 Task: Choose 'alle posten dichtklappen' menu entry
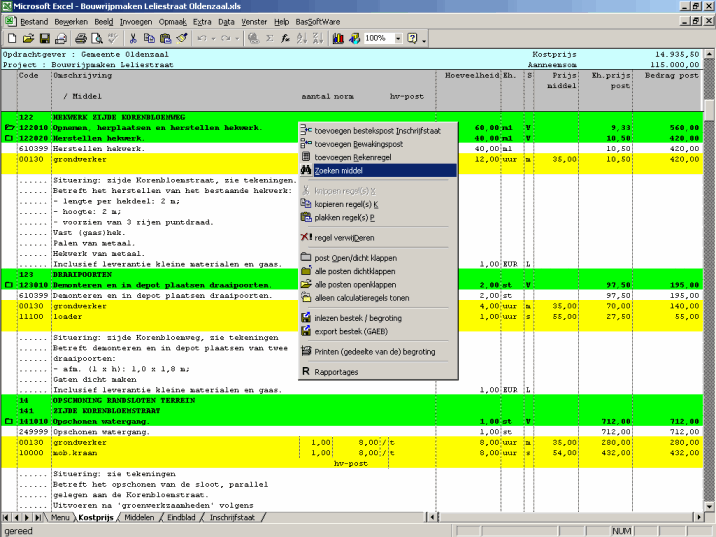[x=354, y=271]
